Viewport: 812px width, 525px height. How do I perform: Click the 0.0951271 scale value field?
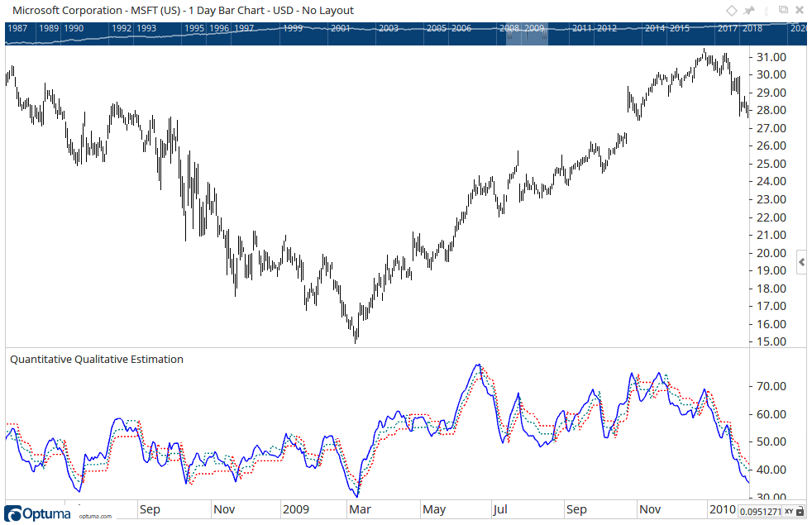pos(760,512)
